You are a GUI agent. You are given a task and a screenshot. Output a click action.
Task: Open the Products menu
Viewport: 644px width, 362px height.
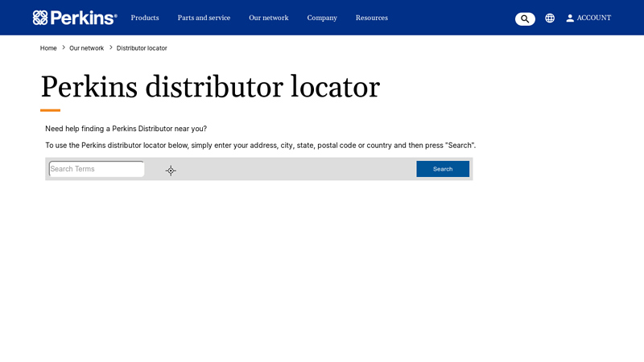click(x=145, y=18)
